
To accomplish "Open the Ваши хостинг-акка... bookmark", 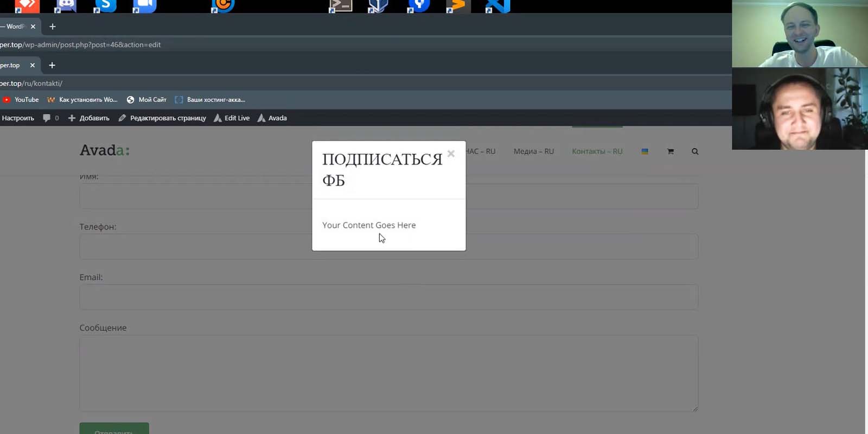I will [x=210, y=100].
